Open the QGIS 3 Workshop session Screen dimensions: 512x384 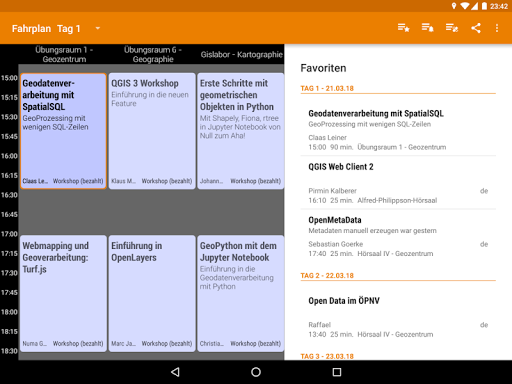click(x=152, y=131)
